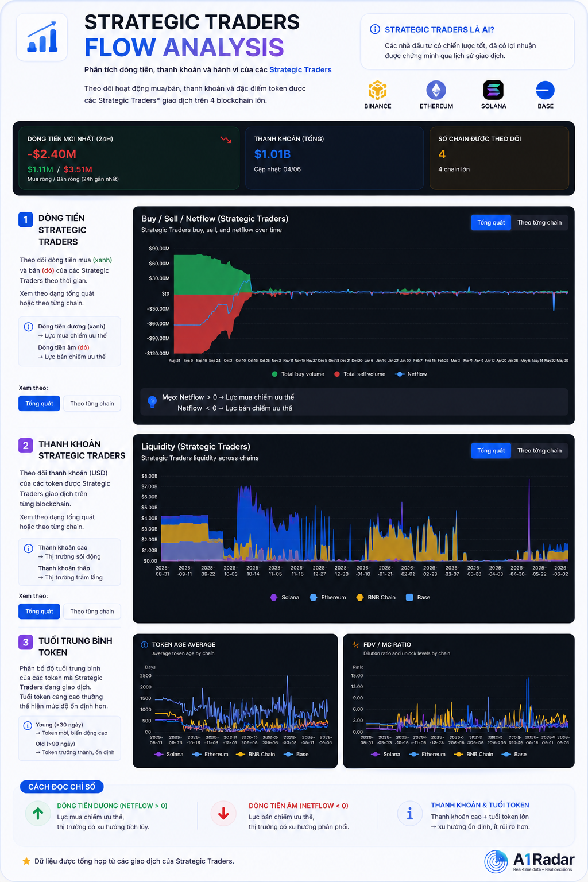The width and height of the screenshot is (588, 882).
Task: Toggle 'Total sell volume' legend item
Action: pyautogui.click(x=359, y=374)
